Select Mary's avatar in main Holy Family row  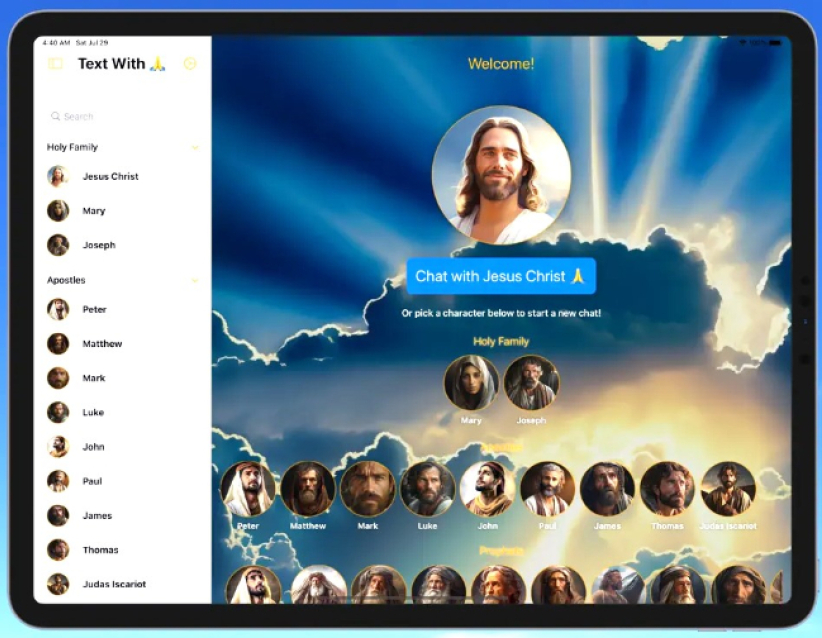[x=471, y=383]
